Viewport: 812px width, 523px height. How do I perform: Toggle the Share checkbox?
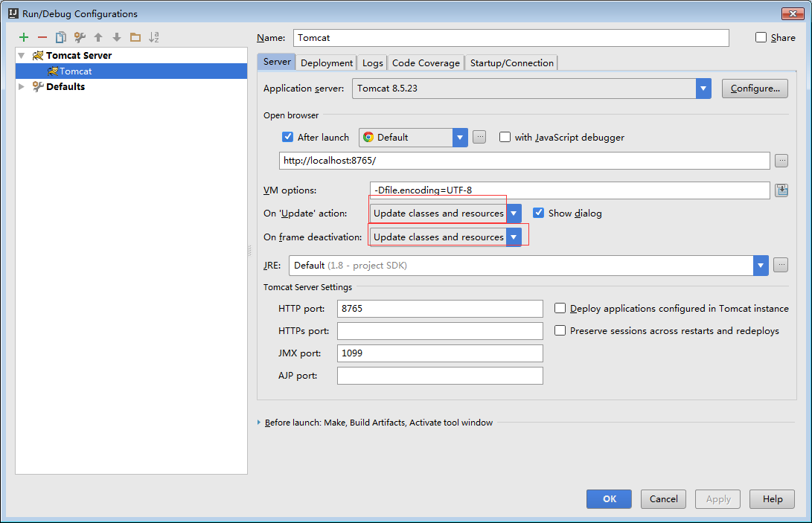tap(761, 37)
